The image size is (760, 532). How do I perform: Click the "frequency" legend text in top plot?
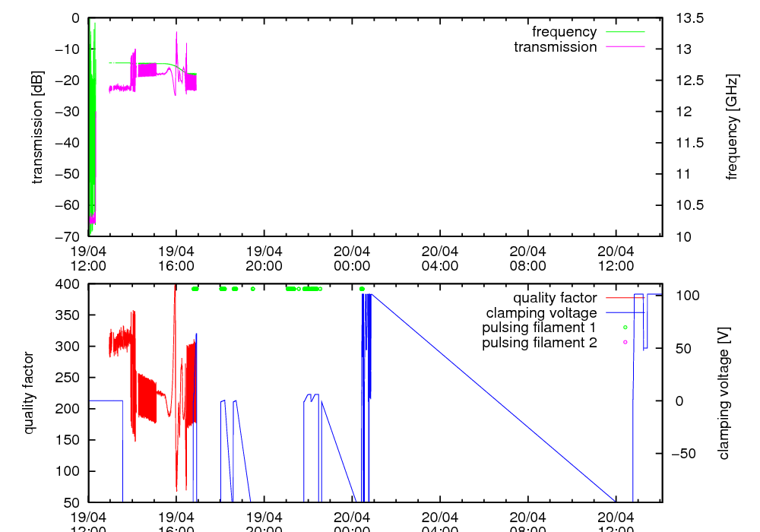tap(564, 32)
